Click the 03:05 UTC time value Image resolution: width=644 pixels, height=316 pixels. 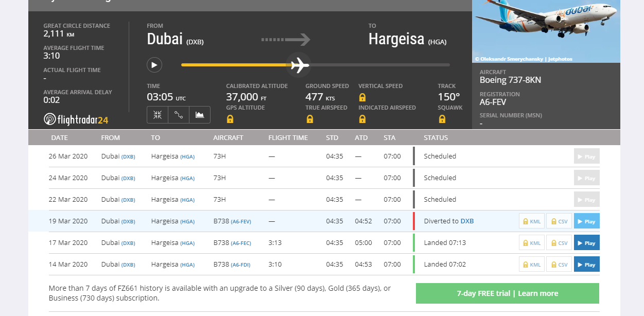coord(166,97)
